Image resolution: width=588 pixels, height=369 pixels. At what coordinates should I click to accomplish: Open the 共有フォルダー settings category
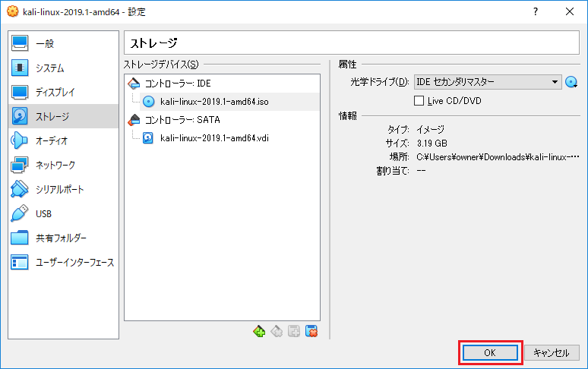tap(63, 238)
